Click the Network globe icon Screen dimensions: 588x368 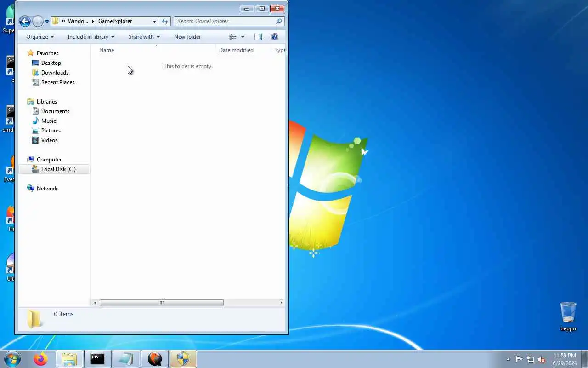pos(31,188)
